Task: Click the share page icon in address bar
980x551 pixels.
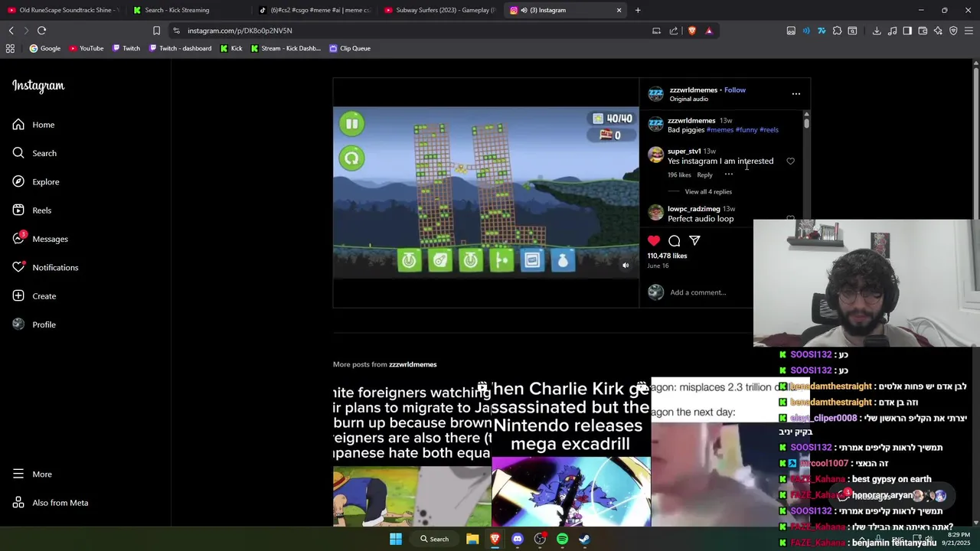Action: tap(674, 31)
